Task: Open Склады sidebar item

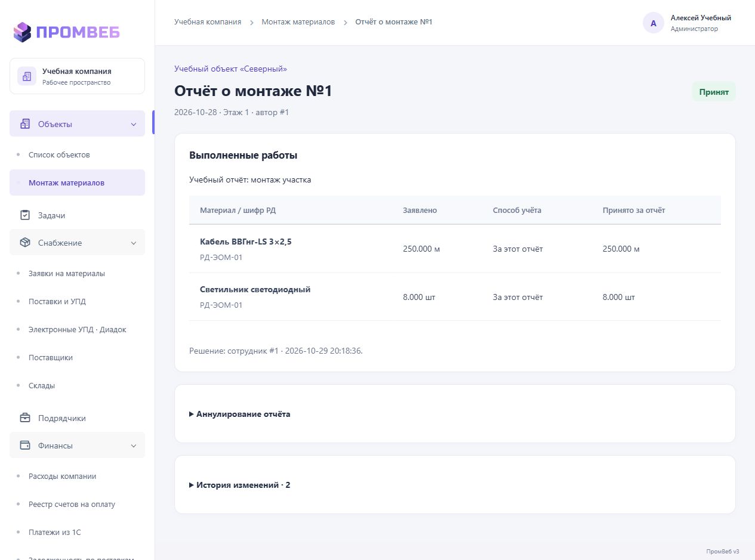Action: 42,385
